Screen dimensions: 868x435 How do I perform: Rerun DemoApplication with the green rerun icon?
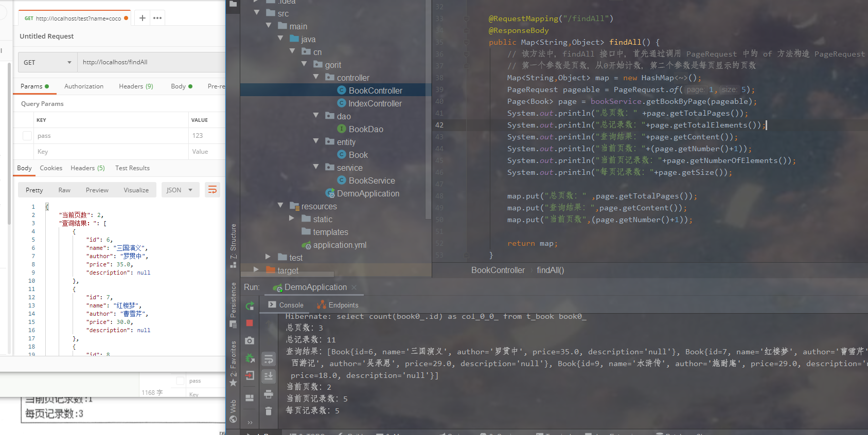click(250, 306)
